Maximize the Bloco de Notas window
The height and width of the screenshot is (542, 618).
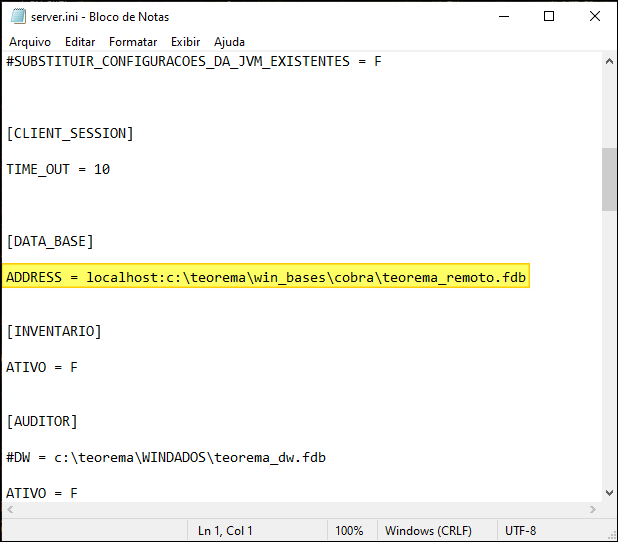coord(549,17)
